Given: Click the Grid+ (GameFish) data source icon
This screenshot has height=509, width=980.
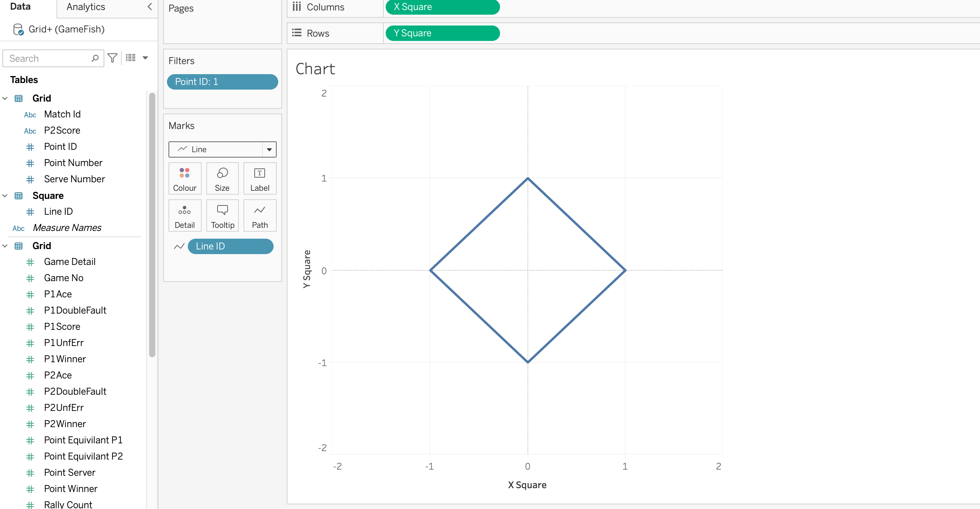Looking at the screenshot, I should (18, 29).
